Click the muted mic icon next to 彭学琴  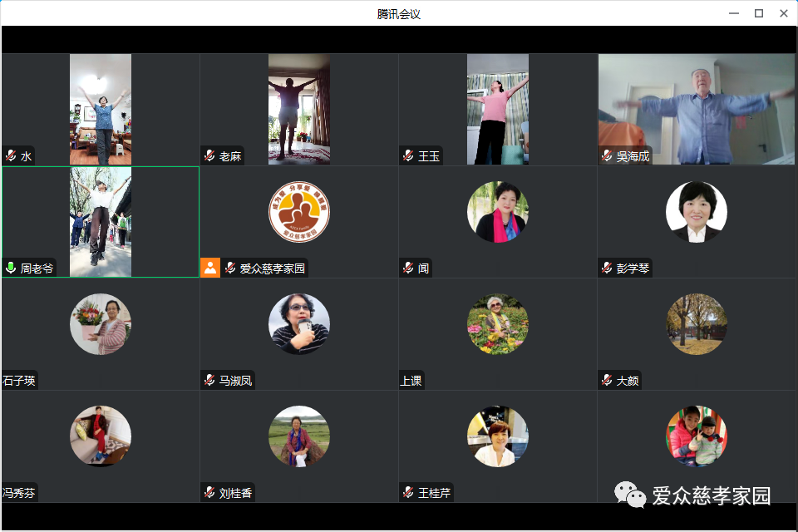click(x=607, y=268)
